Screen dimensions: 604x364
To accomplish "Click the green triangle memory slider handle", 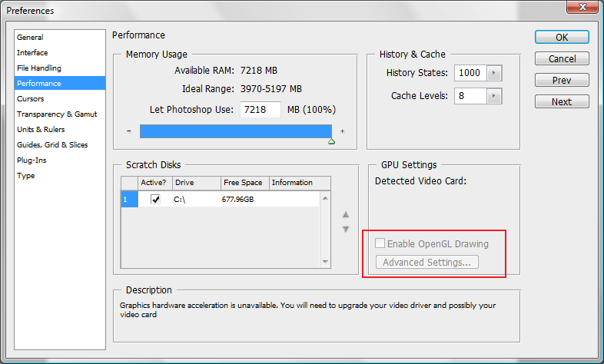I will [331, 141].
